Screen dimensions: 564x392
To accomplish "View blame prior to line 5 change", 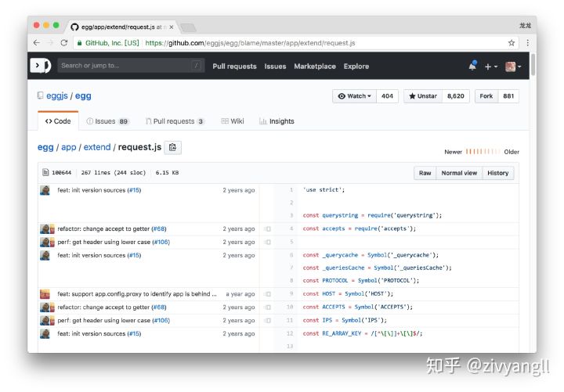I will (x=267, y=243).
